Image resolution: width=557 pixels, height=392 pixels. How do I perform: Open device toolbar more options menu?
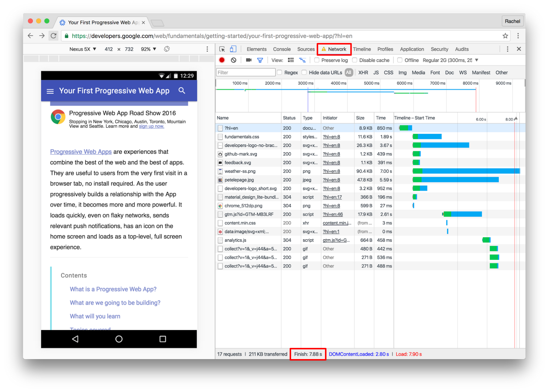(207, 49)
